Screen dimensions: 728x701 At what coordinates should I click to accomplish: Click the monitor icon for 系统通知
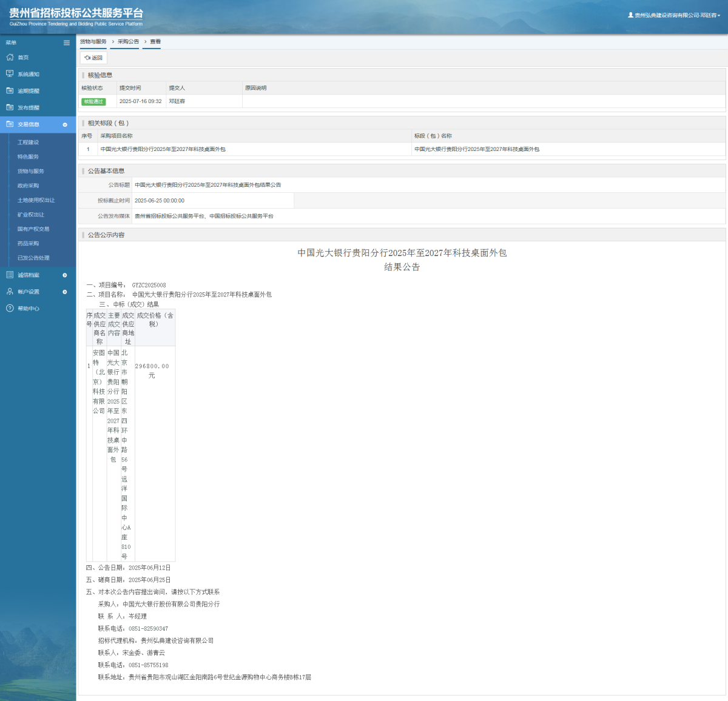(x=10, y=74)
